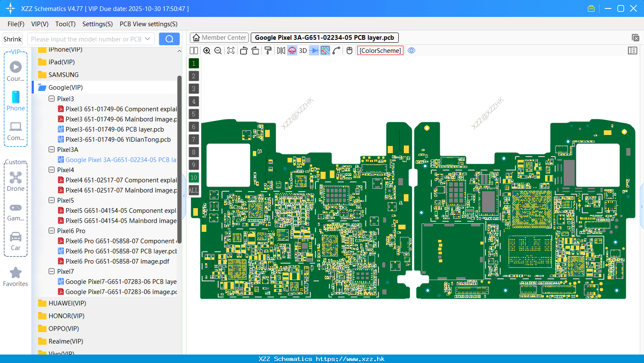Image resolution: width=644 pixels, height=363 pixels.
Task: Select the Computer category icon
Action: coord(16,131)
